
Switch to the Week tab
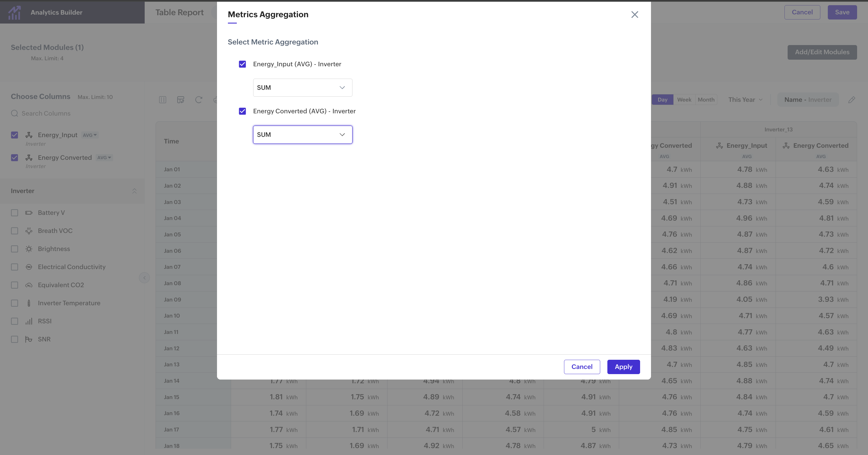pyautogui.click(x=684, y=100)
